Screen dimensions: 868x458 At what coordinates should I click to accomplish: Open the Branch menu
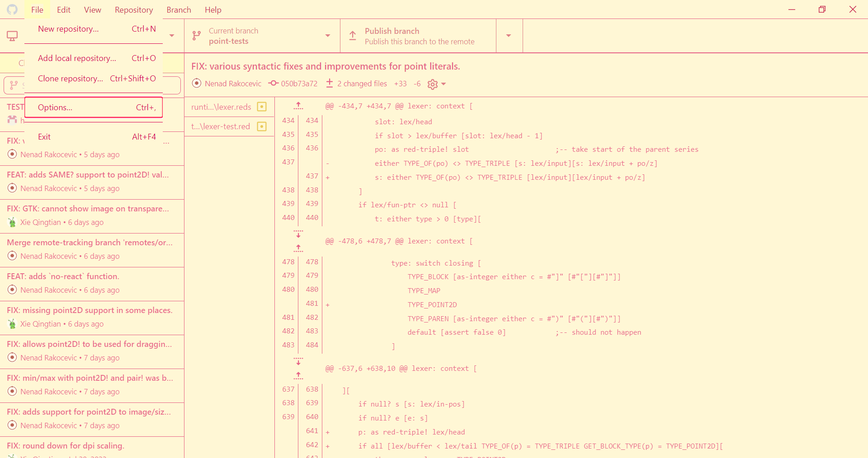pyautogui.click(x=179, y=9)
